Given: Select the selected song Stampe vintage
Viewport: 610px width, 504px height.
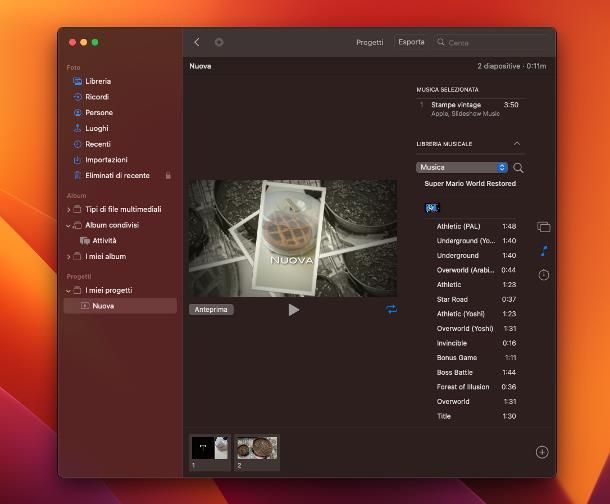Looking at the screenshot, I should 470,109.
